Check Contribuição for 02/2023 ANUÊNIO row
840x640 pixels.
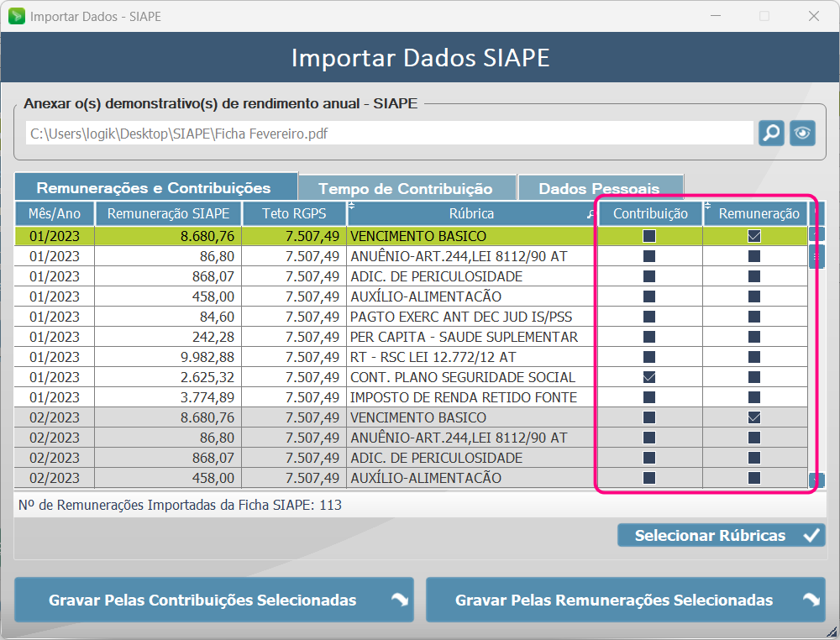point(649,438)
